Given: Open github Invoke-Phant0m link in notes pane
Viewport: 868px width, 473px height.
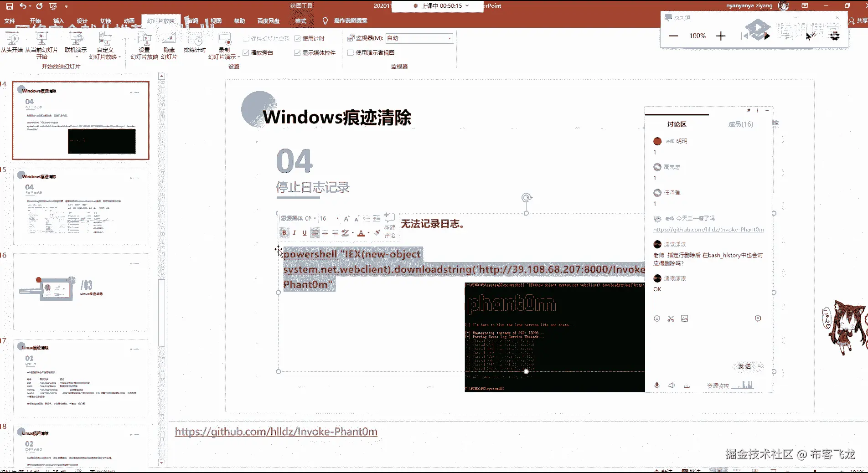Looking at the screenshot, I should click(x=276, y=432).
